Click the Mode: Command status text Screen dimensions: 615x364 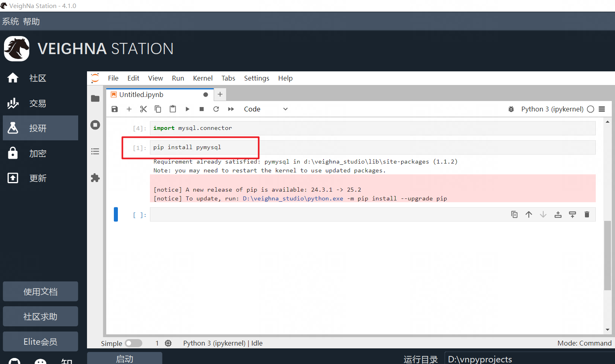click(x=584, y=343)
